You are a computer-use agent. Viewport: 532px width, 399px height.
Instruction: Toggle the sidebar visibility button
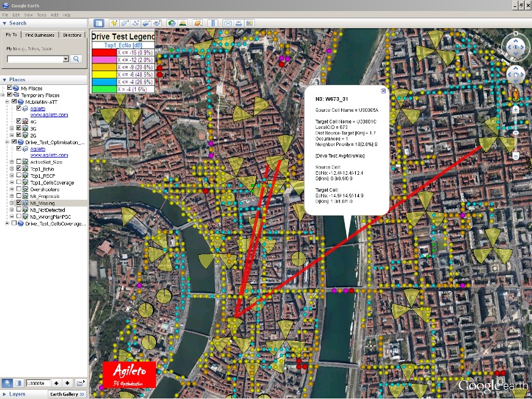(x=99, y=23)
